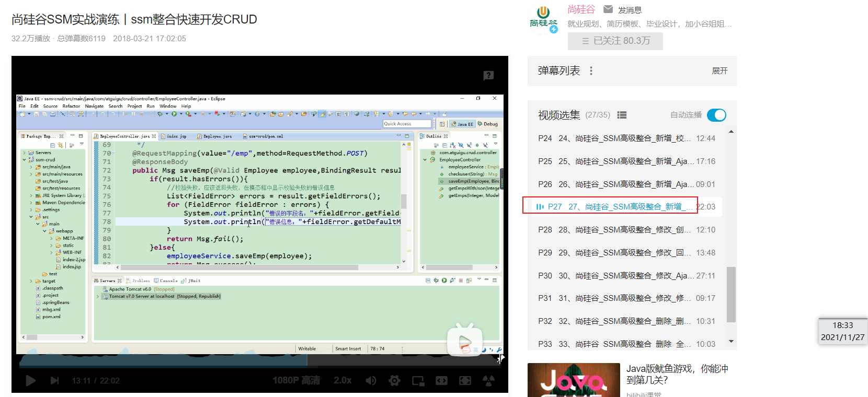This screenshot has height=397, width=868.
Task: Select the currently playing P27 episode
Action: click(626, 207)
